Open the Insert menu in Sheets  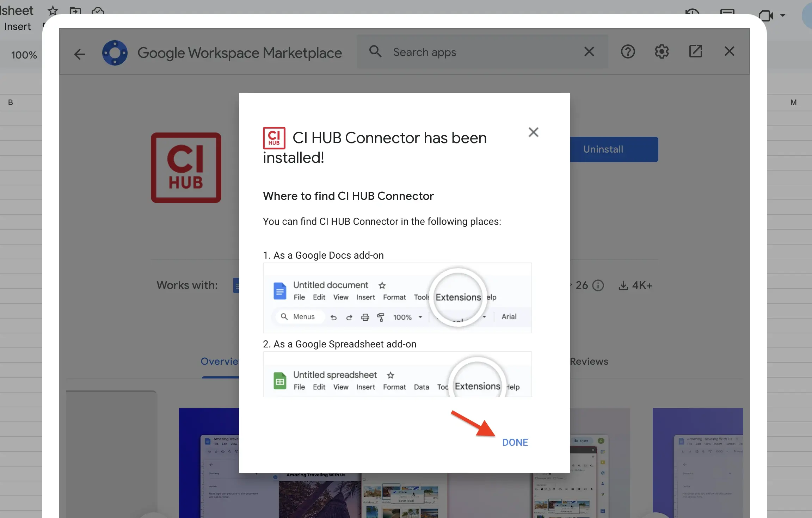[x=17, y=26]
